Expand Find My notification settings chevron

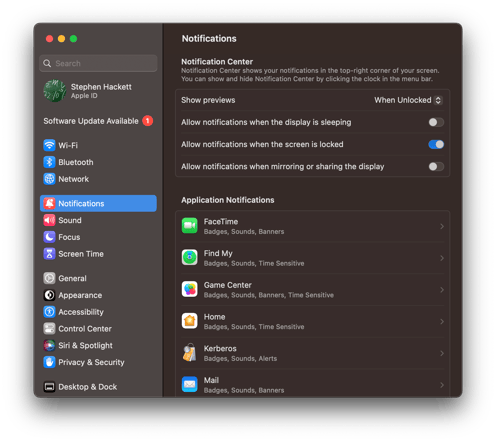click(442, 258)
